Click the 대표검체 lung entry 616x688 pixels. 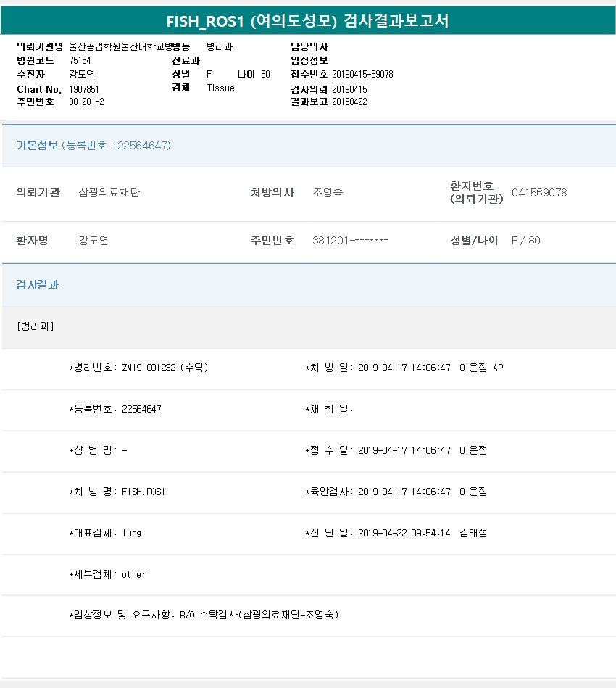click(x=105, y=533)
